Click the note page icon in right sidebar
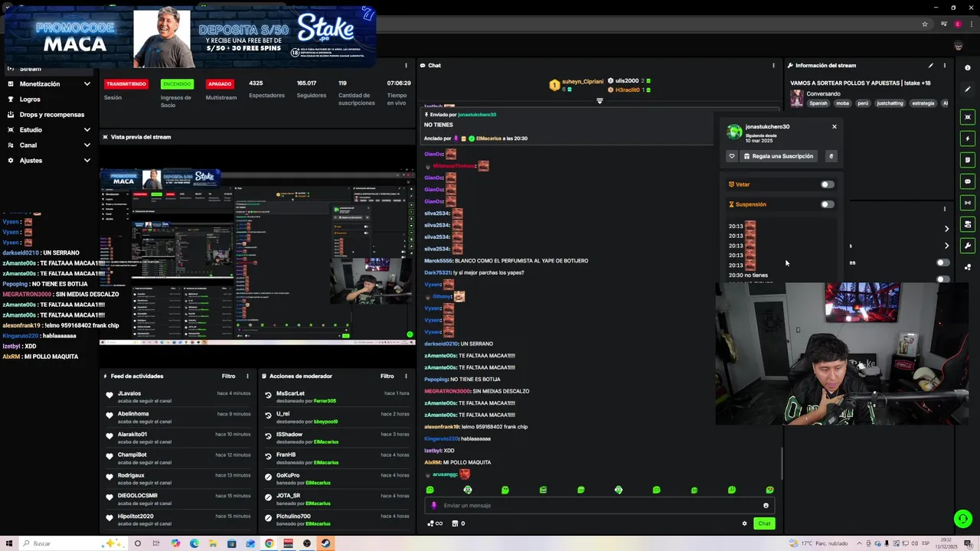 [968, 160]
